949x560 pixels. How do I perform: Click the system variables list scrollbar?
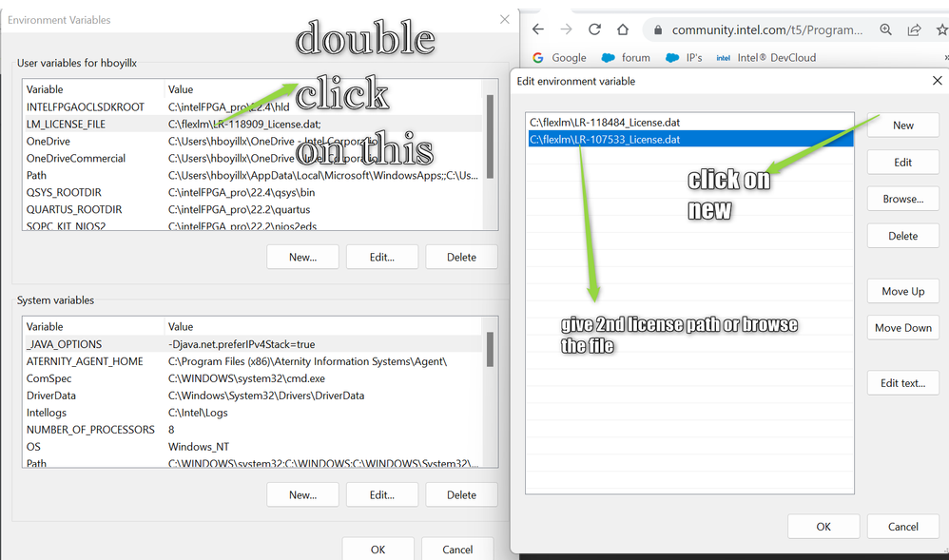pos(491,349)
